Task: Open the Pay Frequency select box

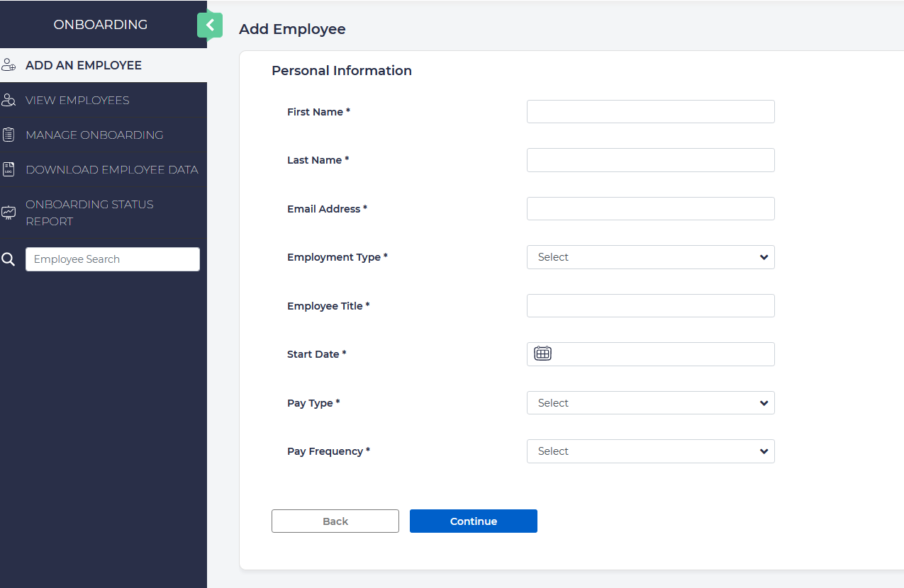Action: pos(650,451)
